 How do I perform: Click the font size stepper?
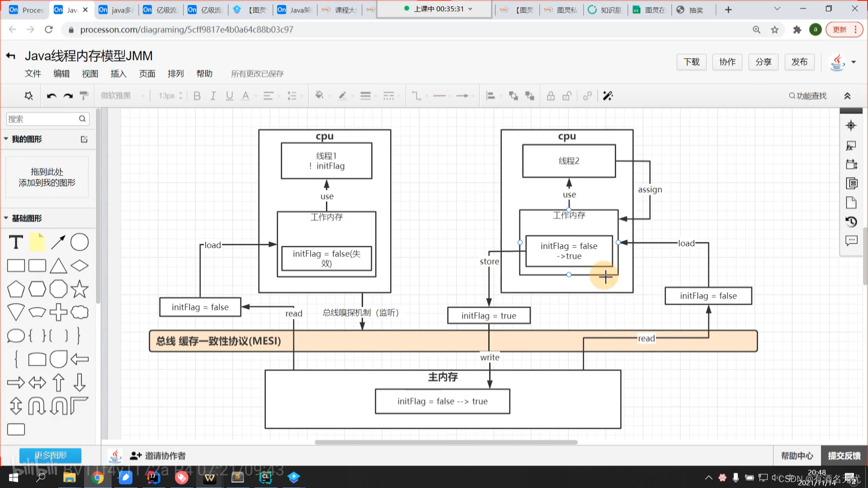pyautogui.click(x=180, y=96)
